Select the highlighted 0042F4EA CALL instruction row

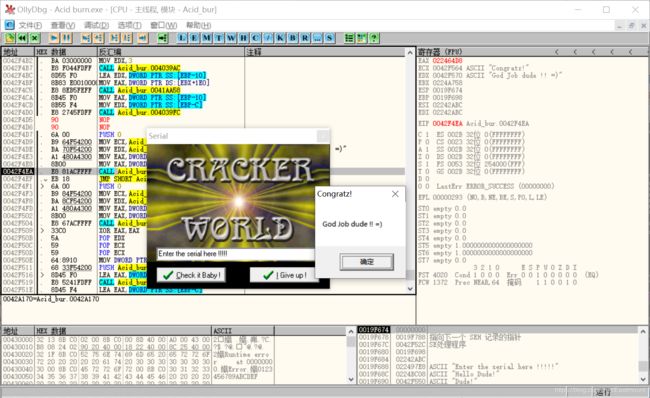pyautogui.click(x=203, y=171)
